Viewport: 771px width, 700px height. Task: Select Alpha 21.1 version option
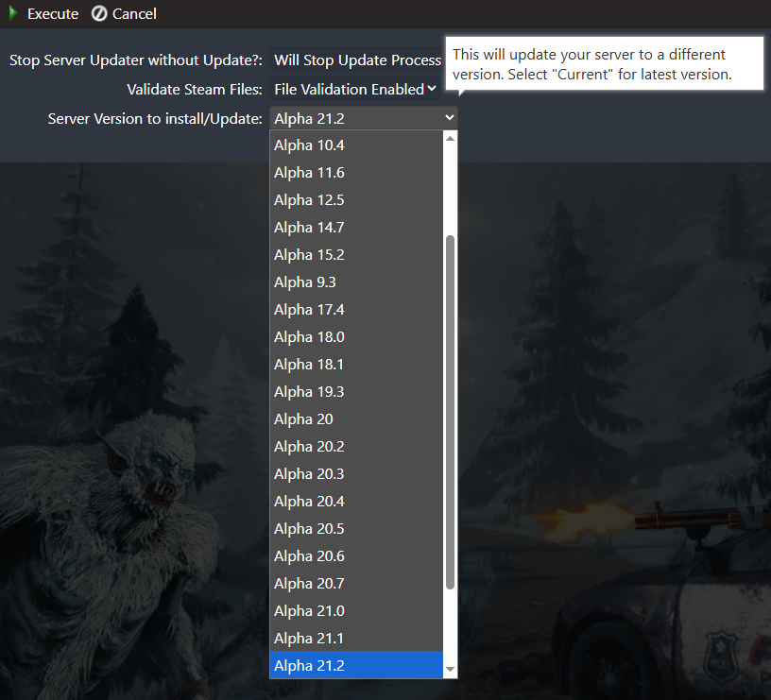coord(356,639)
